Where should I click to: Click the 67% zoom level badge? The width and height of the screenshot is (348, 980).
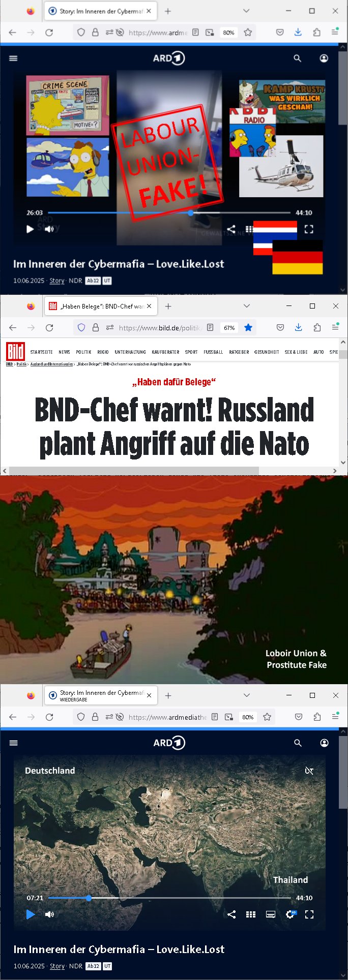point(229,328)
